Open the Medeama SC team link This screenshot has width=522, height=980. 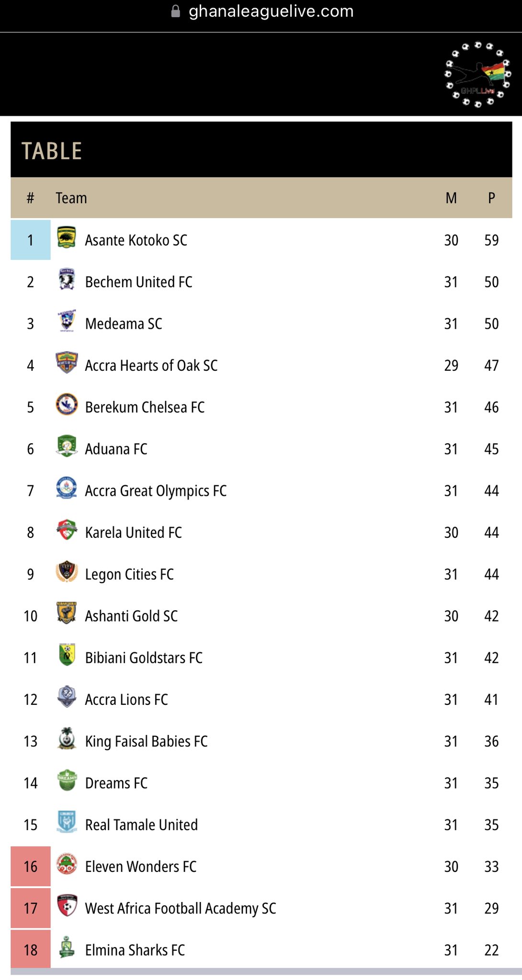point(124,324)
